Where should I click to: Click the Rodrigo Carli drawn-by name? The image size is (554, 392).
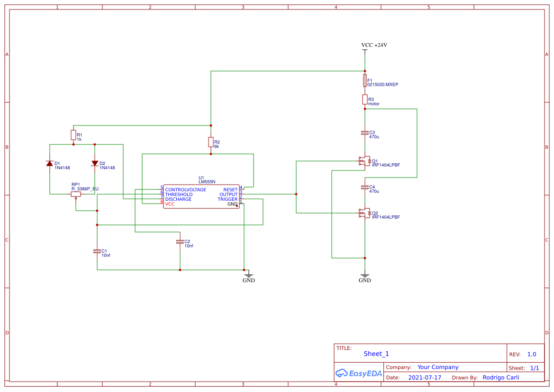[501, 377]
